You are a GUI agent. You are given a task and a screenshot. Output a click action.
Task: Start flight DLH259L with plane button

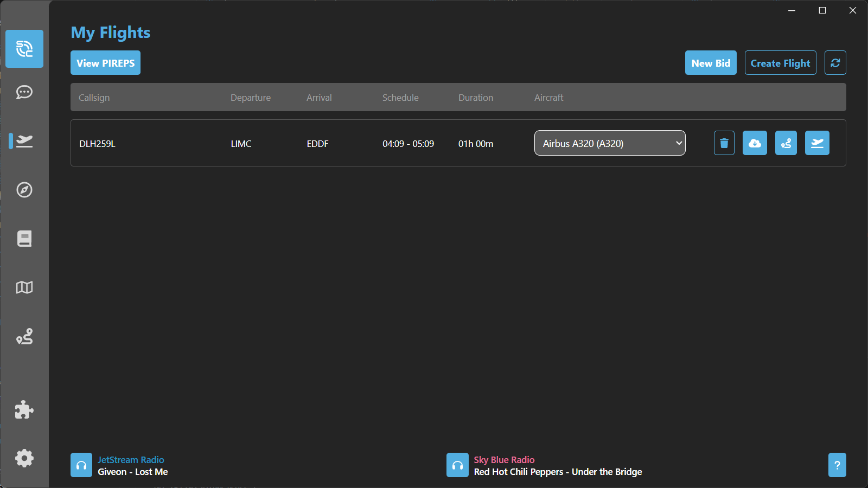click(x=817, y=143)
